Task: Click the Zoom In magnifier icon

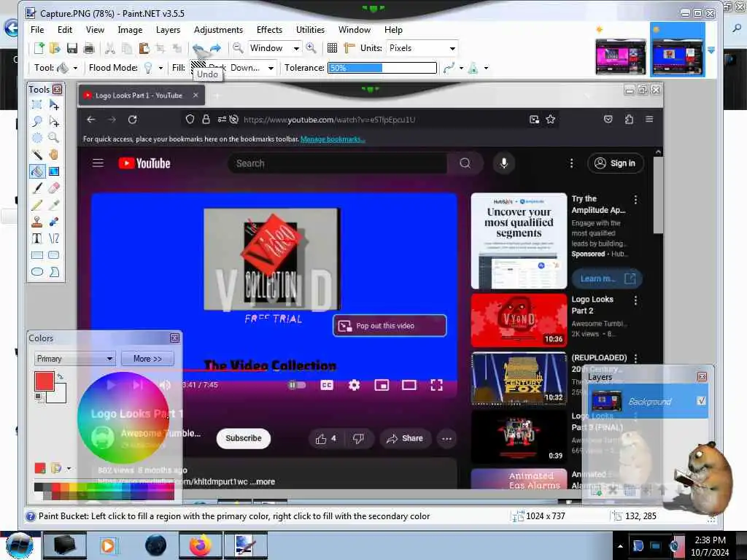Action: tap(311, 48)
